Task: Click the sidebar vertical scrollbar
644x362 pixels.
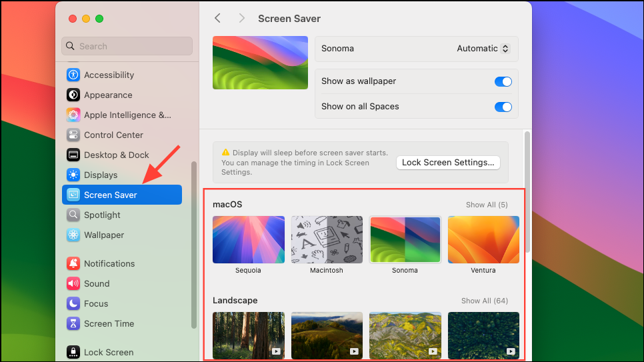Action: click(193, 245)
